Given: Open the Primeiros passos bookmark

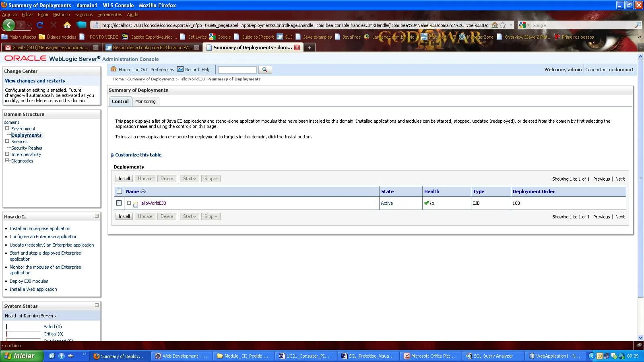Looking at the screenshot, I should [574, 37].
